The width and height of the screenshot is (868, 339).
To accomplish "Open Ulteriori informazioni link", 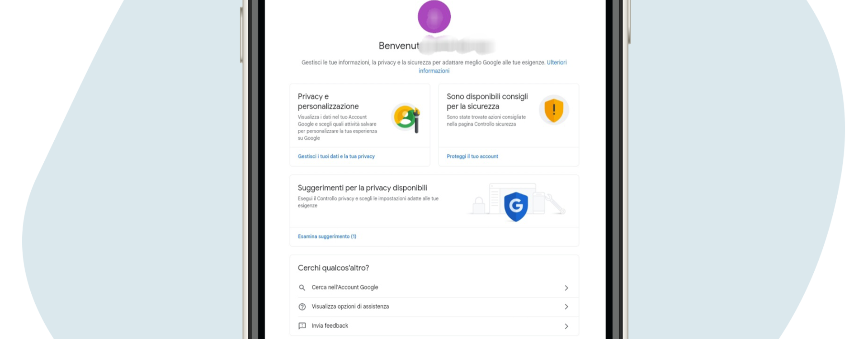I will (492, 66).
